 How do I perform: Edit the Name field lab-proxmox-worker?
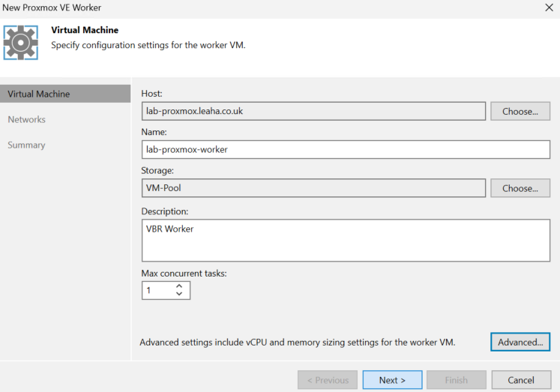coord(346,150)
